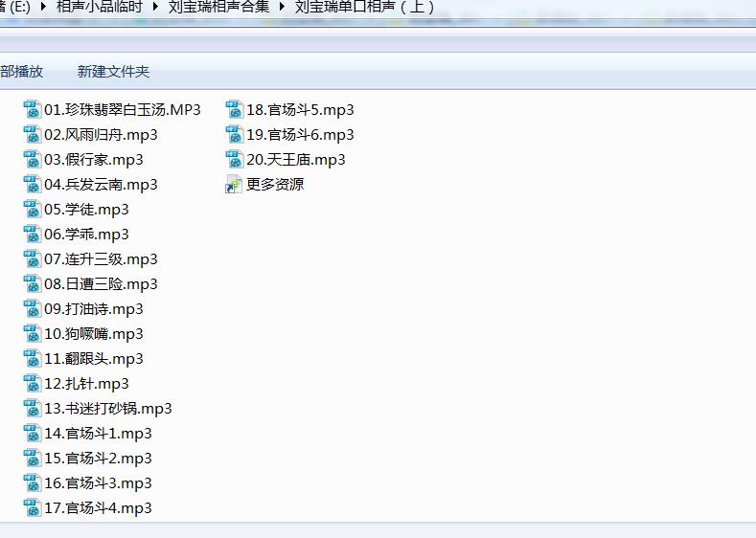The width and height of the screenshot is (756, 538).
Task: Click the MP3 icon of 16.官场斗3.mp3
Action: pyautogui.click(x=33, y=482)
